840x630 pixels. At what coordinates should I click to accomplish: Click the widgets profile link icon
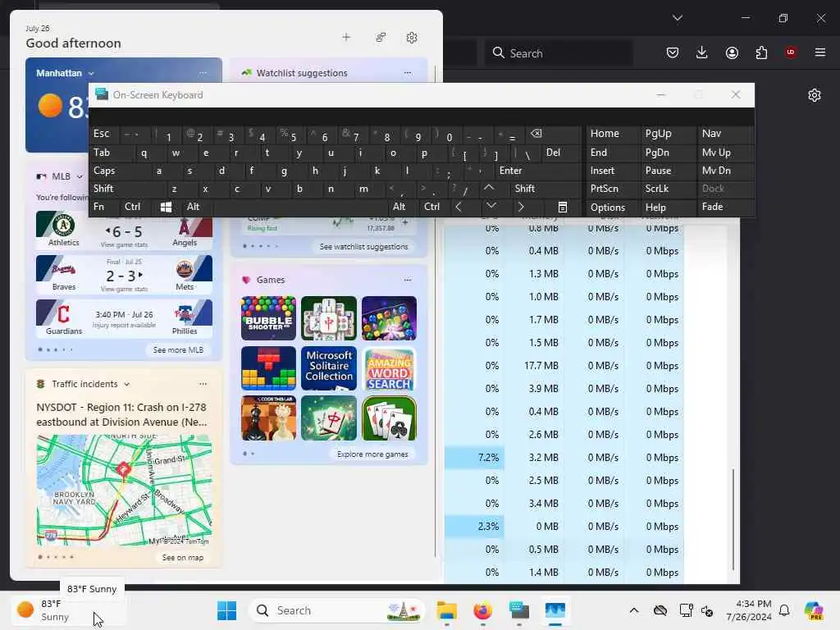pos(381,38)
